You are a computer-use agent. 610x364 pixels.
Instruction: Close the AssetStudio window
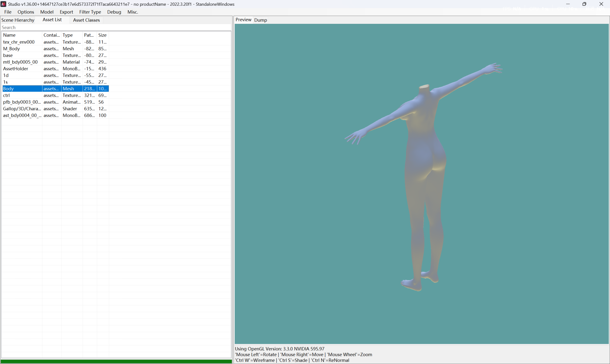tap(601, 4)
